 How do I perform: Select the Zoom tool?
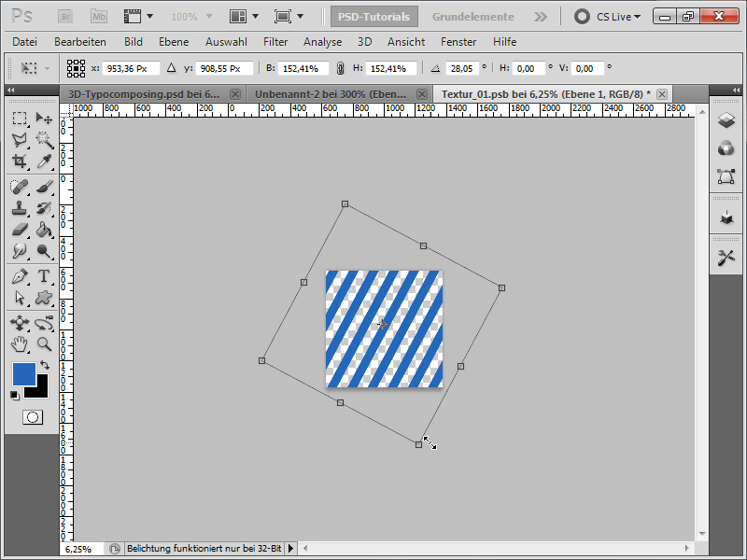pyautogui.click(x=44, y=344)
